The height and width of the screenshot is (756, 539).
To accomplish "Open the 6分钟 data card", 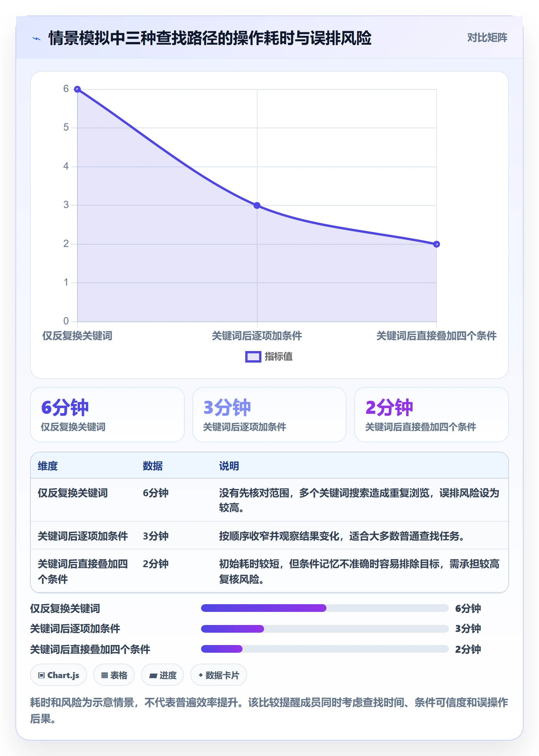I will click(107, 415).
